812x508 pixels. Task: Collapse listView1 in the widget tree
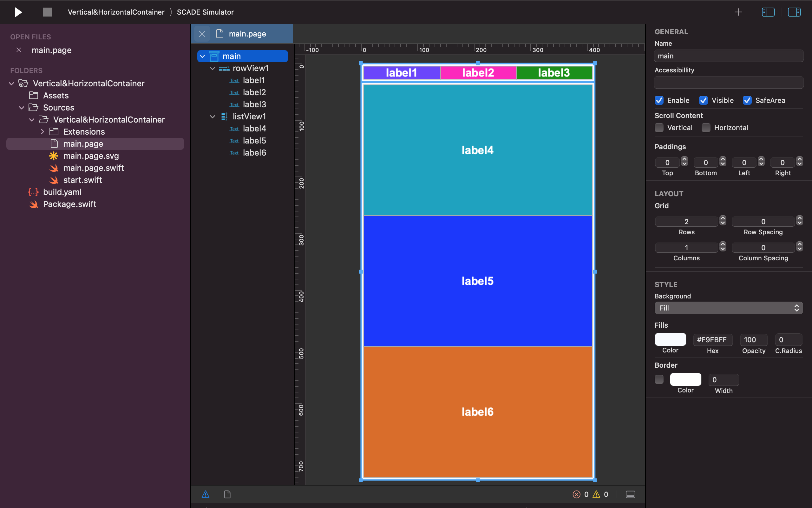click(x=213, y=117)
